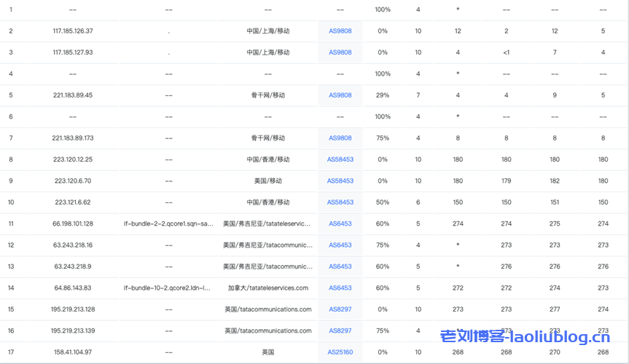Click AS8297 link for 195.219.213.128
This screenshot has height=364, width=629.
pyautogui.click(x=340, y=309)
